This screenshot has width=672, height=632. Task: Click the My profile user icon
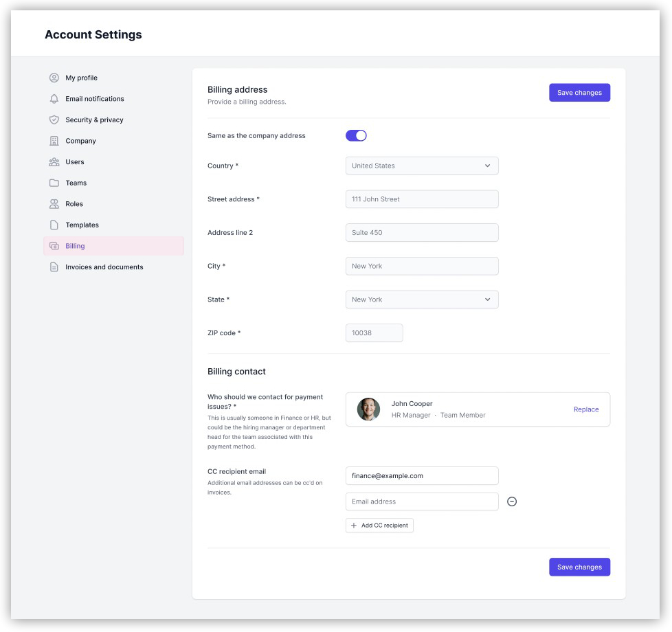point(54,78)
